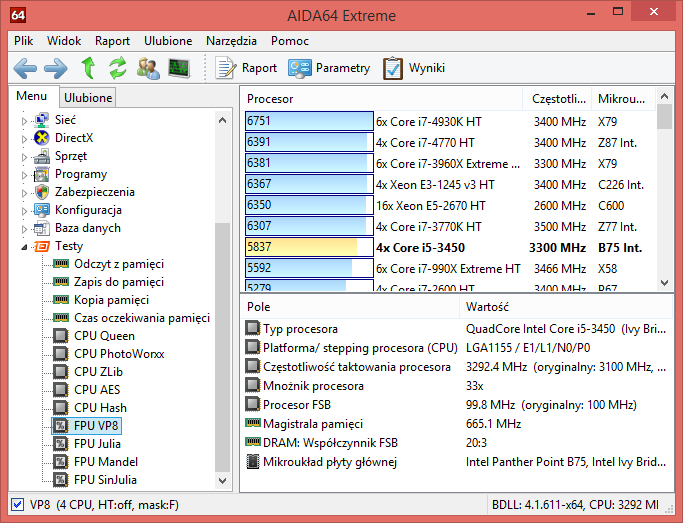Viewport: 683px width, 523px height.
Task: Click the Odczyt z pamięci memory icon
Action: 61,264
